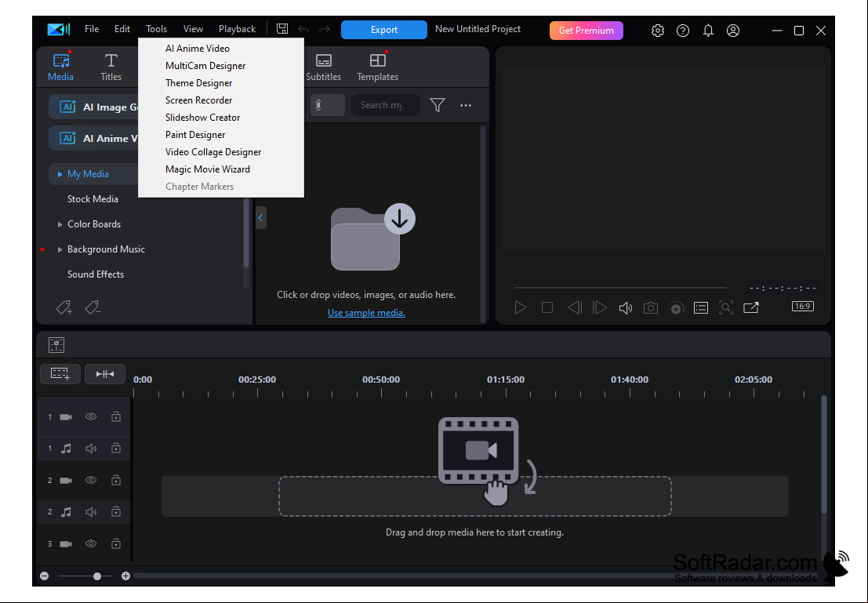The image size is (868, 603).
Task: Zoom in the timeline with plus icon
Action: [125, 576]
